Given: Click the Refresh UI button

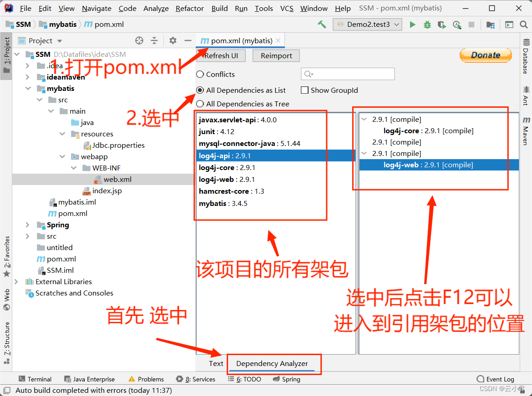Looking at the screenshot, I should (221, 55).
